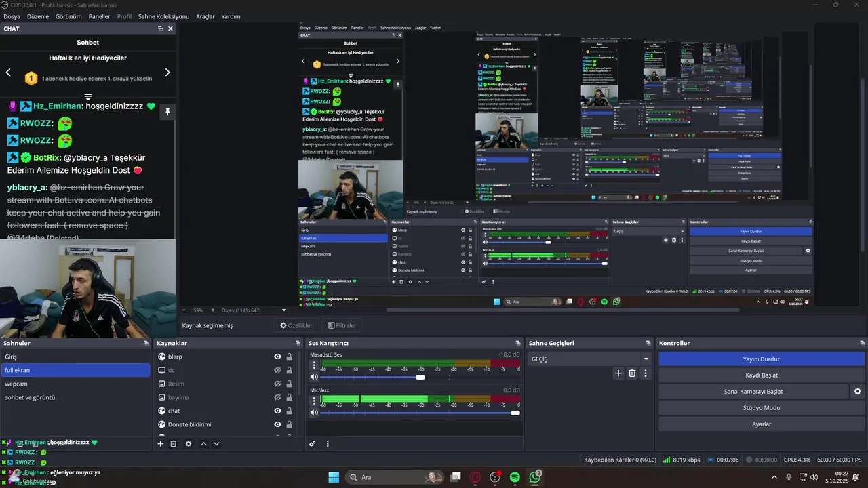Go to previous gifter with the left chevron
The image size is (868, 488).
pos(8,72)
